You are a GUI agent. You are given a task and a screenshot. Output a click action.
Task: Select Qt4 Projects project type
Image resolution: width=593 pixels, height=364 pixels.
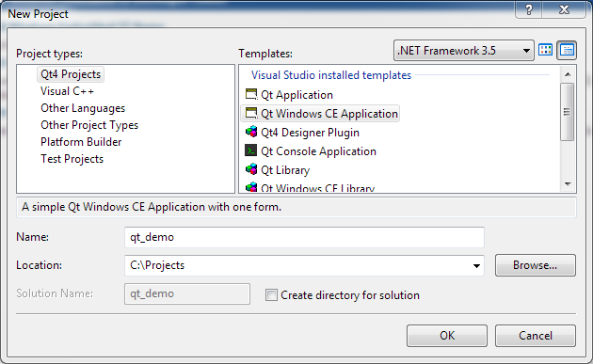tap(71, 74)
